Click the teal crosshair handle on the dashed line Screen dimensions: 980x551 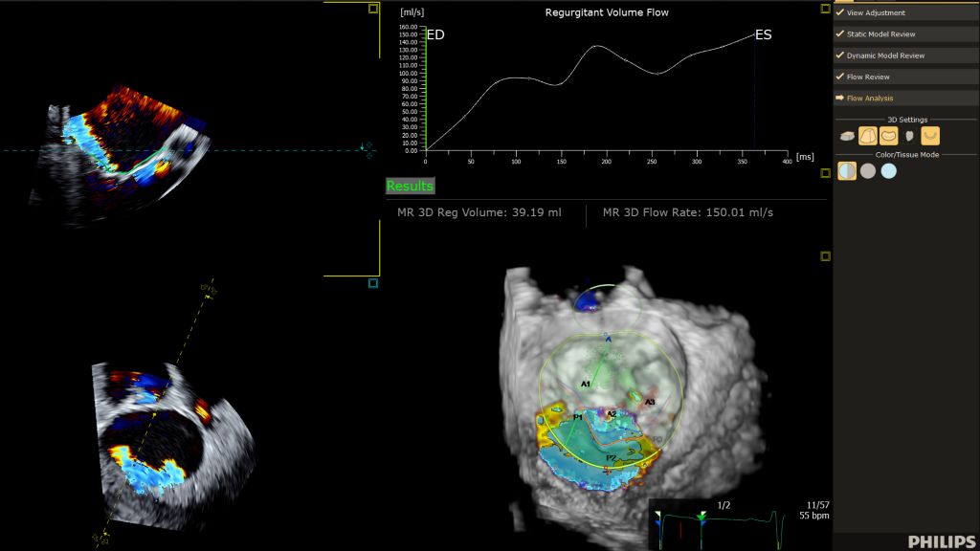point(368,150)
